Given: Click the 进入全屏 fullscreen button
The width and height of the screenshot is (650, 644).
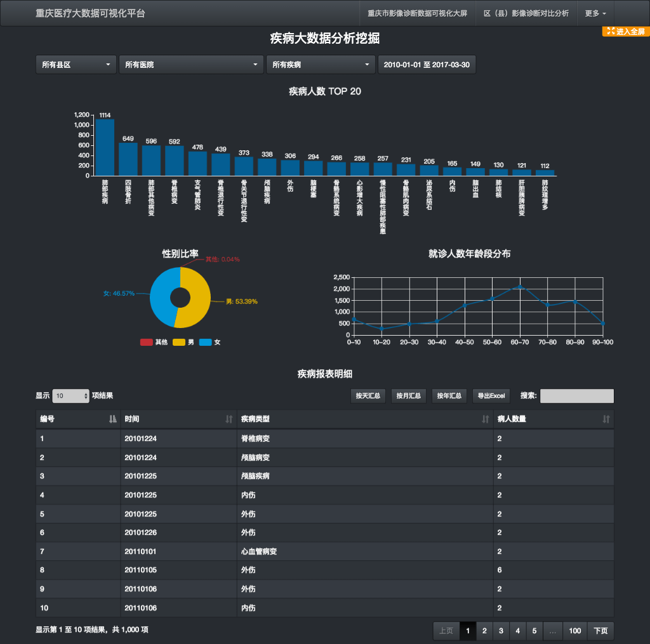Looking at the screenshot, I should point(625,31).
